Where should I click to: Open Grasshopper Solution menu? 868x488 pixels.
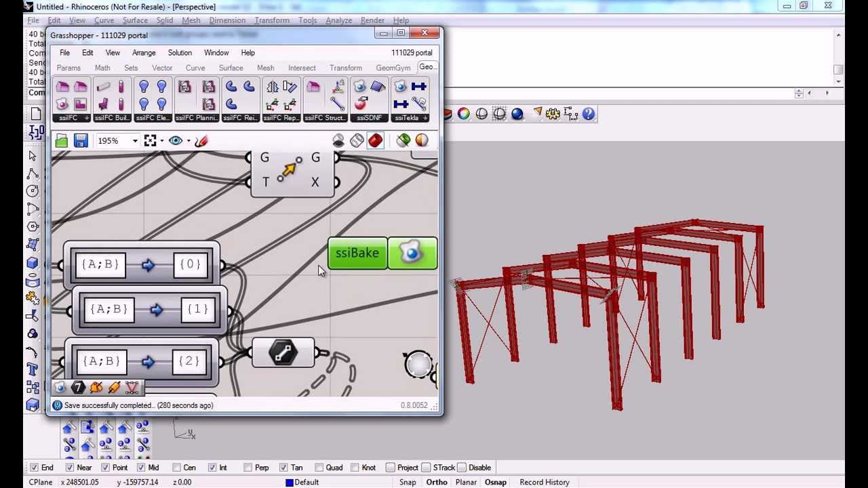pos(180,53)
